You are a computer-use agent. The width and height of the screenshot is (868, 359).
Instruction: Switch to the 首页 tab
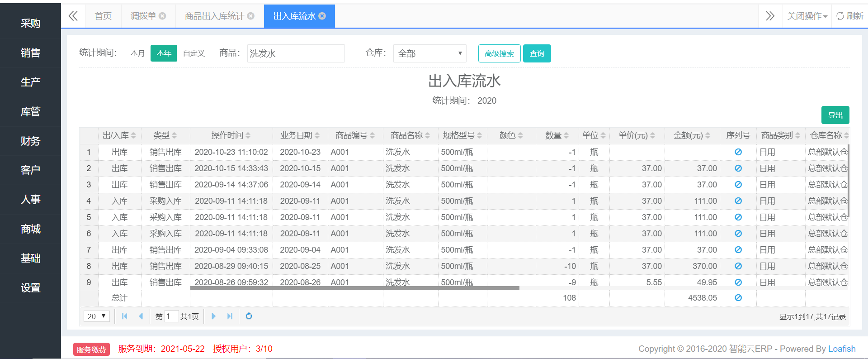[x=103, y=16]
